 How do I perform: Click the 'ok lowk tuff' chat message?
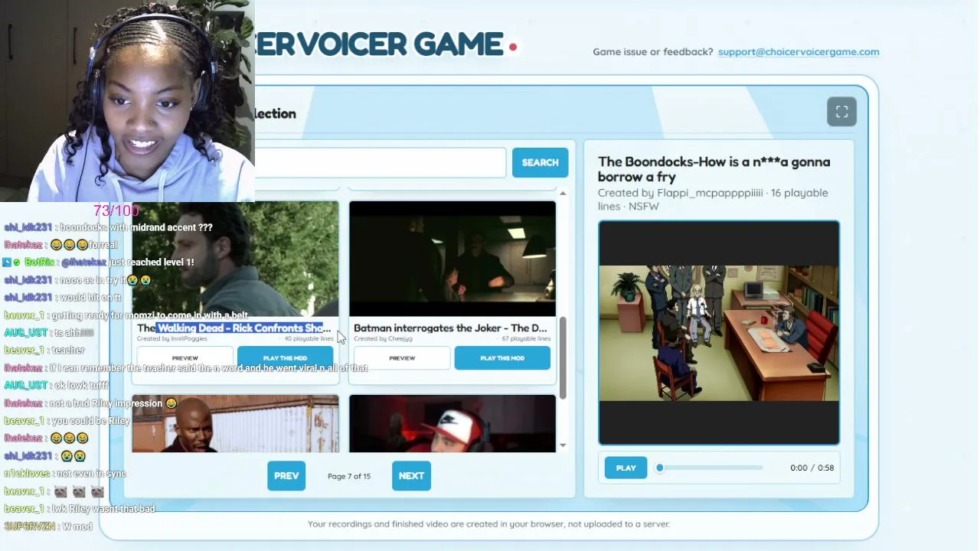tap(81, 386)
